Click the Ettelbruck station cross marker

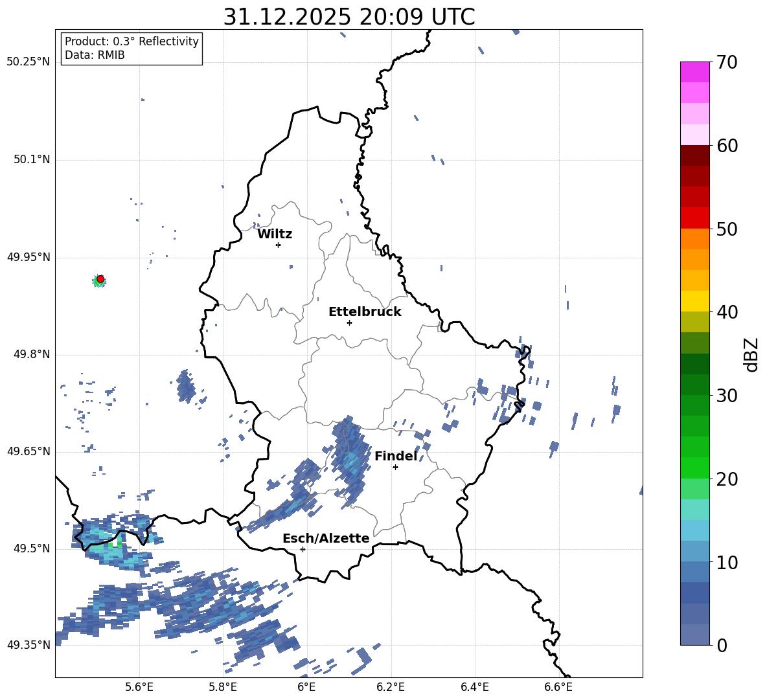coord(349,322)
